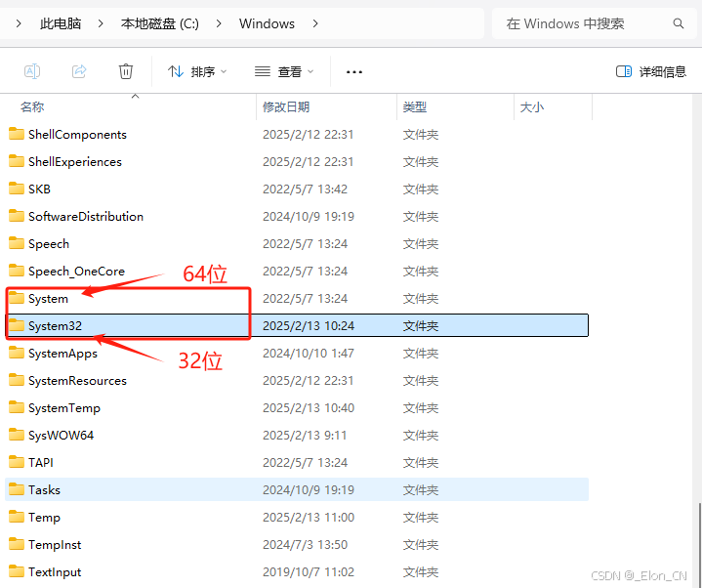This screenshot has height=588, width=702.
Task: Select the TextInput folder icon
Action: point(17,571)
